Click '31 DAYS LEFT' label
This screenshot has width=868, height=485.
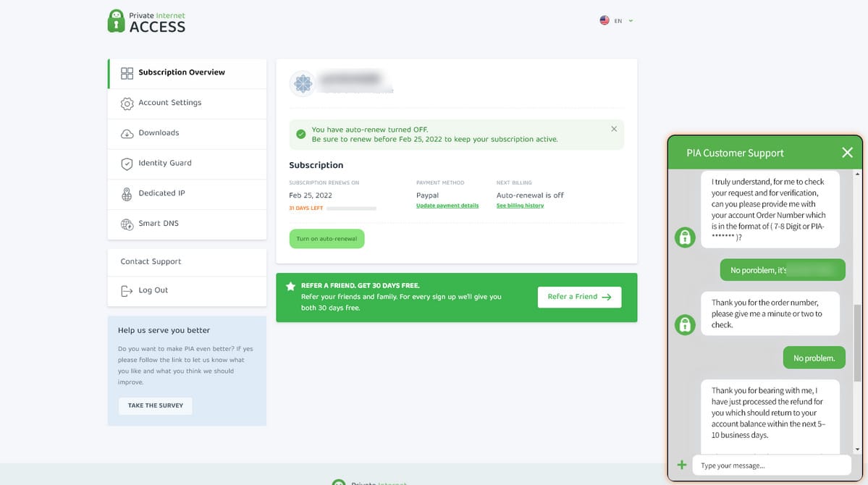click(x=306, y=208)
